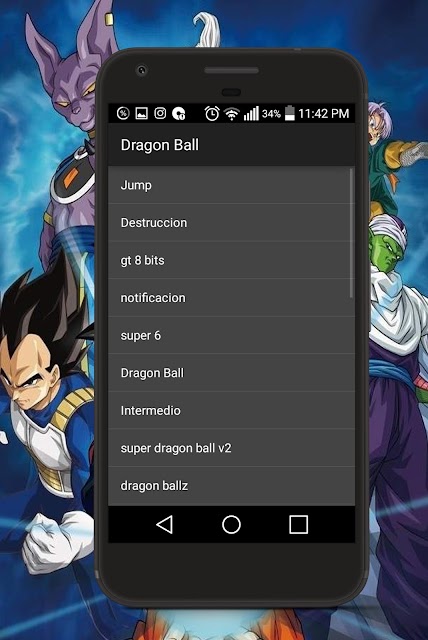Tap the signal strength bars icon
The width and height of the screenshot is (428, 640).
[251, 113]
